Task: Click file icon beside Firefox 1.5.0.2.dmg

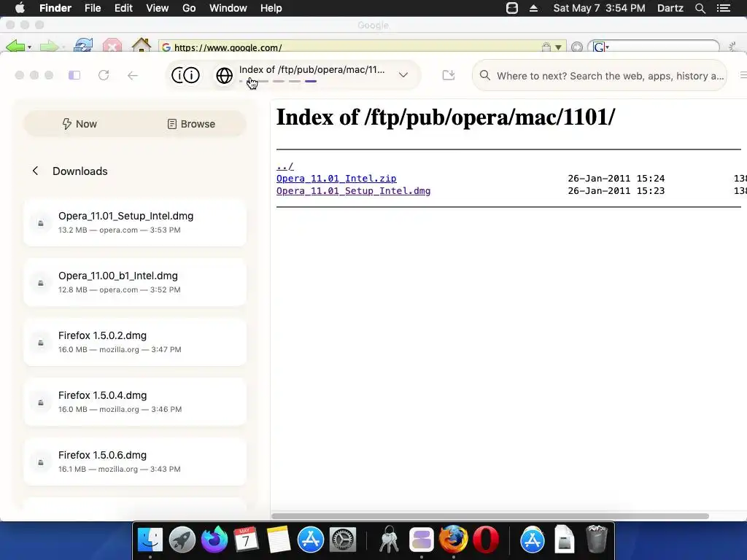Action: (41, 343)
